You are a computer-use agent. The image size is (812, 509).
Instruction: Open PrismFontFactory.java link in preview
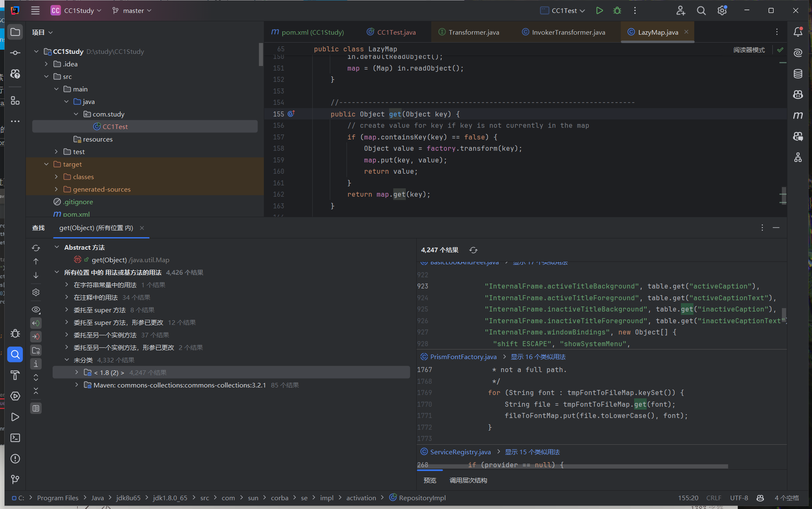tap(463, 357)
